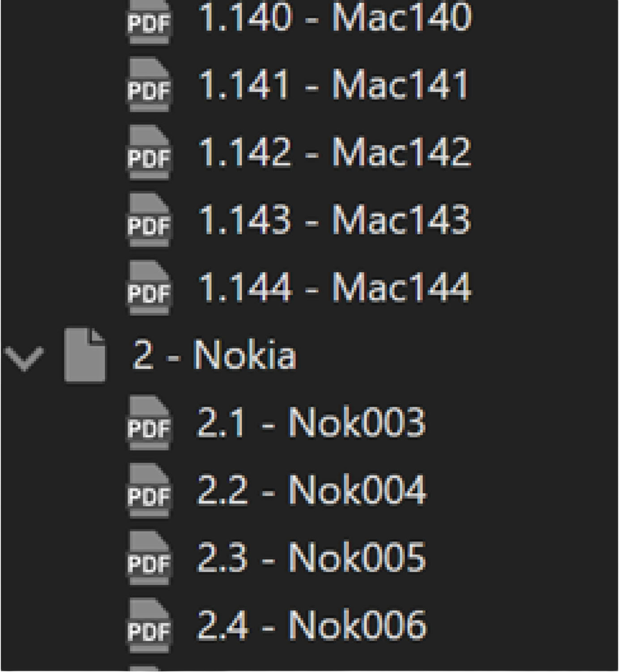619x672 pixels.
Task: Open document 1.143 - Mac143
Action: (335, 220)
